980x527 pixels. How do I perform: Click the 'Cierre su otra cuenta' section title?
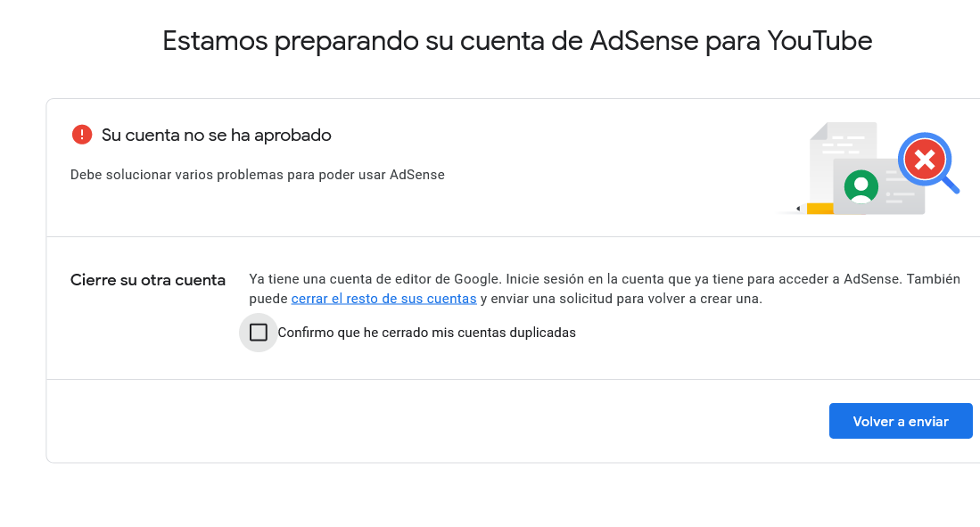[147, 280]
